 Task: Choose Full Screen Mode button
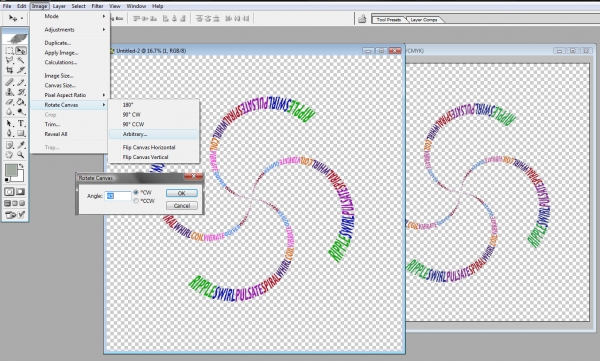pos(23,203)
